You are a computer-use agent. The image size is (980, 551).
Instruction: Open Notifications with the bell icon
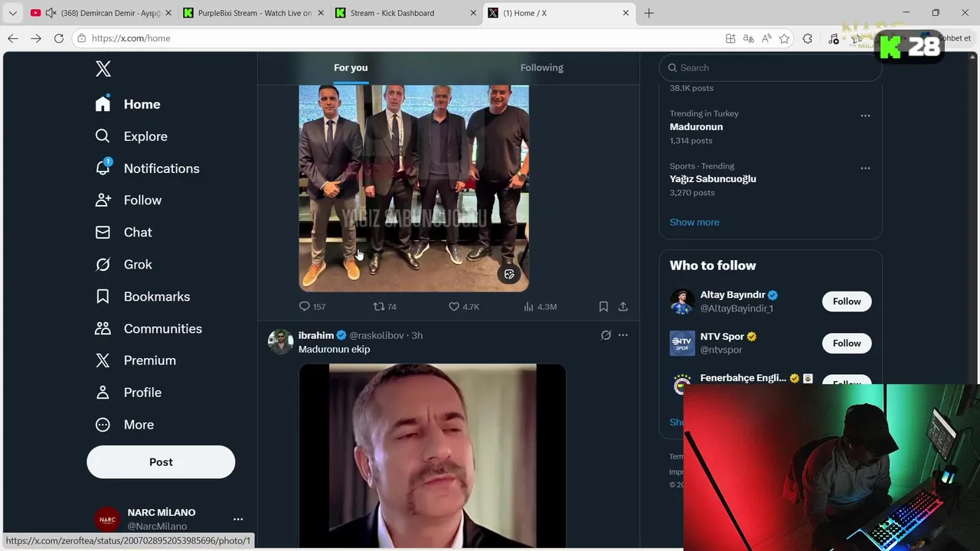click(147, 168)
